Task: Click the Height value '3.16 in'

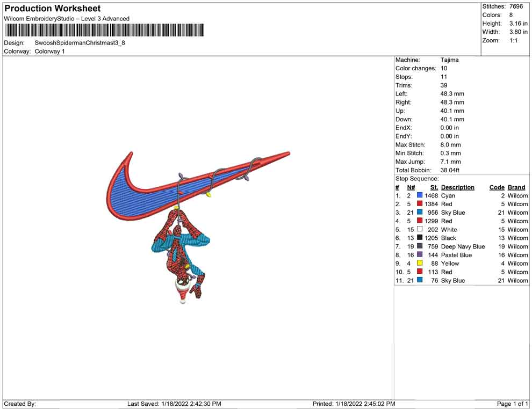Action: (519, 24)
